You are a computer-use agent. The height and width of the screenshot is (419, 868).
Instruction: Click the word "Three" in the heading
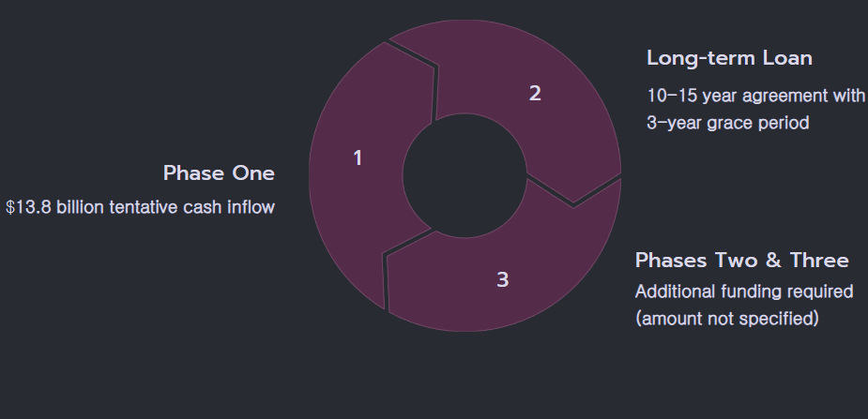(817, 260)
